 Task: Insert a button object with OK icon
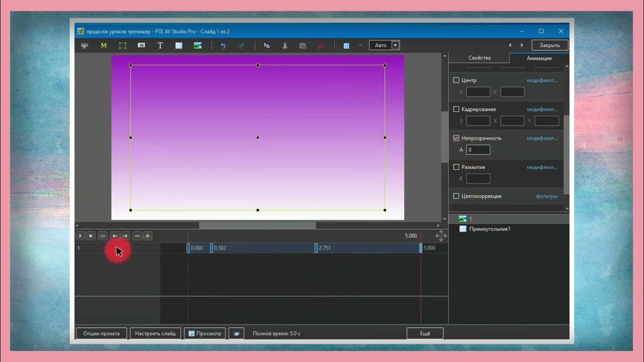click(141, 45)
